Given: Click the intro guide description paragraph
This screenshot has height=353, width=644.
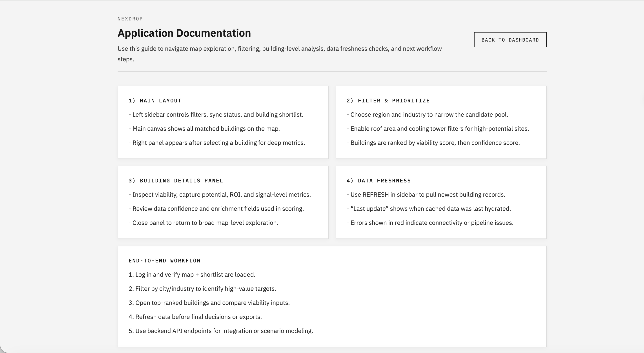Looking at the screenshot, I should pyautogui.click(x=279, y=49).
